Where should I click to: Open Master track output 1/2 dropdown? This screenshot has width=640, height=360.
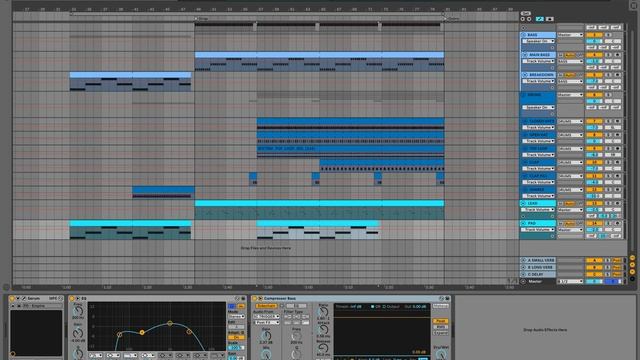point(570,281)
